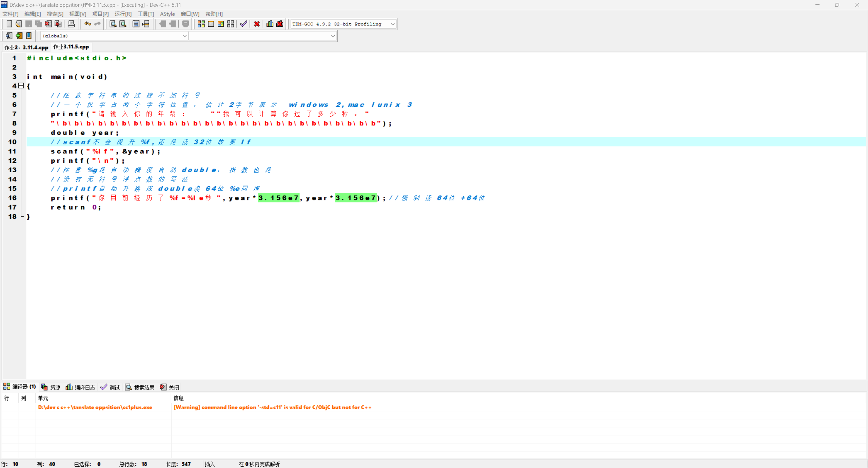The image size is (868, 468).
Task: Switch to the 作业2, 3.11.4.cpp tab
Action: tap(26, 47)
